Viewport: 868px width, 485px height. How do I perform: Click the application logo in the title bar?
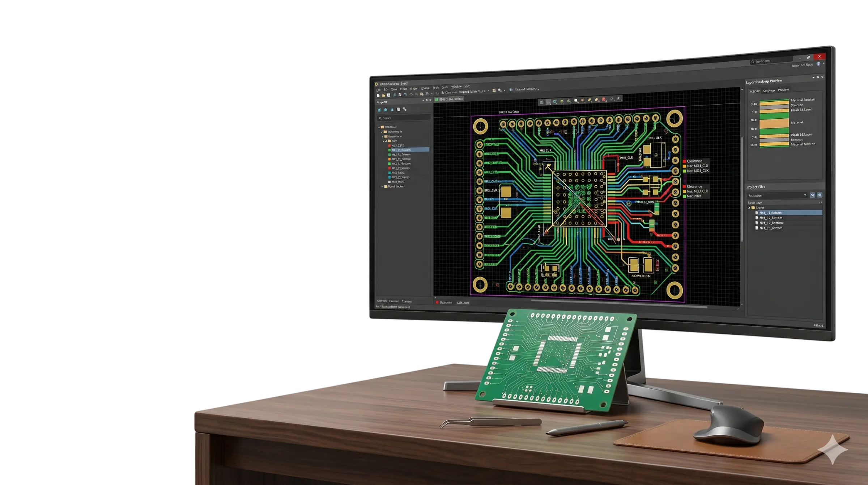(x=376, y=84)
